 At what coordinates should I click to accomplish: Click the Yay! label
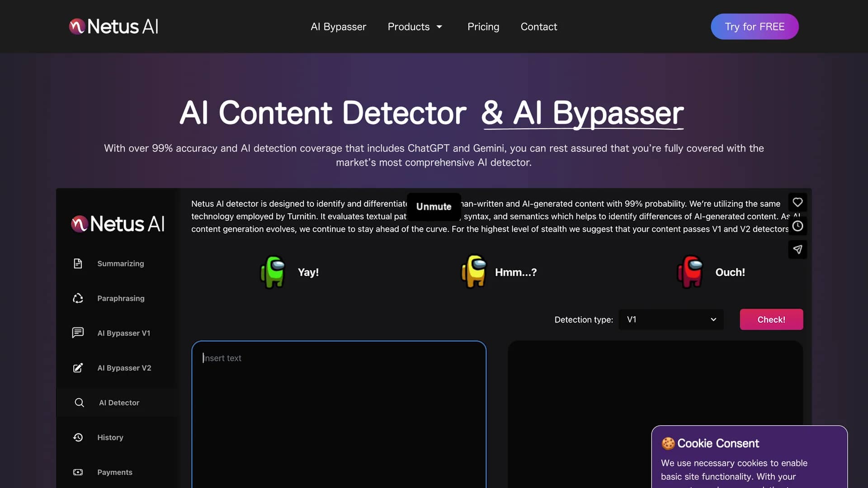pyautogui.click(x=308, y=272)
